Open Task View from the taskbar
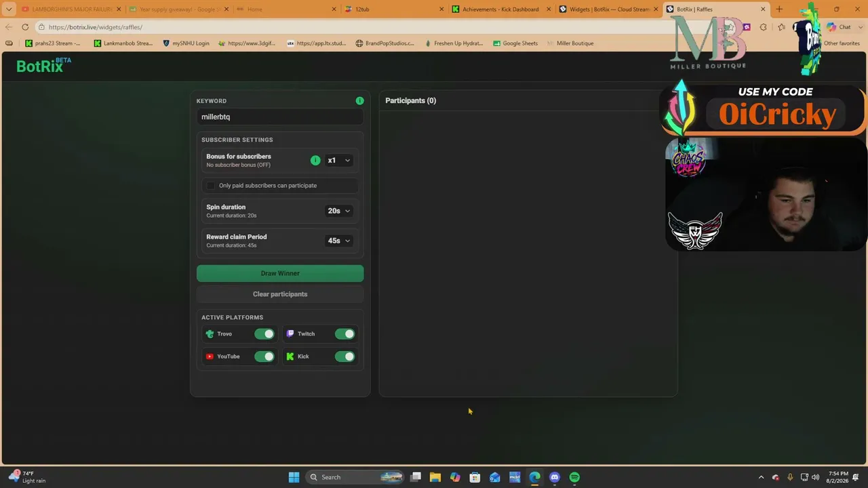 [x=416, y=477]
